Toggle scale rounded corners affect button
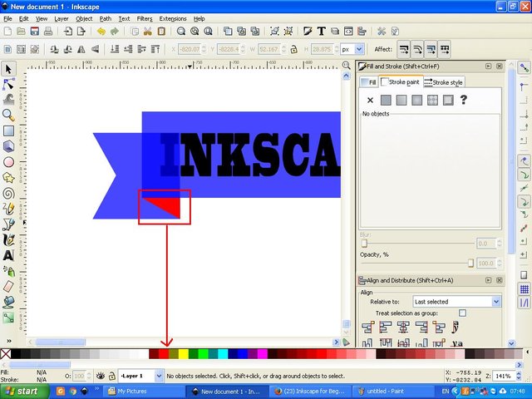The image size is (532, 399). (x=417, y=50)
